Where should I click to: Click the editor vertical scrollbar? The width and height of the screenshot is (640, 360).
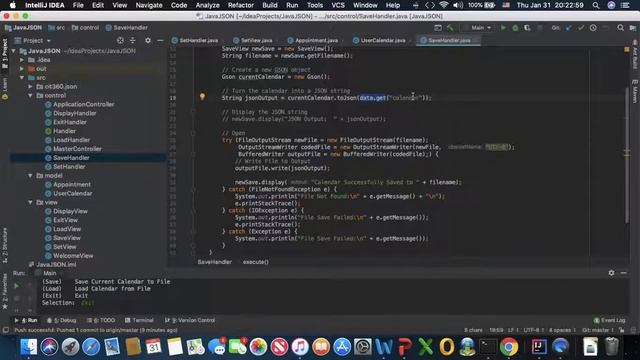[627, 155]
